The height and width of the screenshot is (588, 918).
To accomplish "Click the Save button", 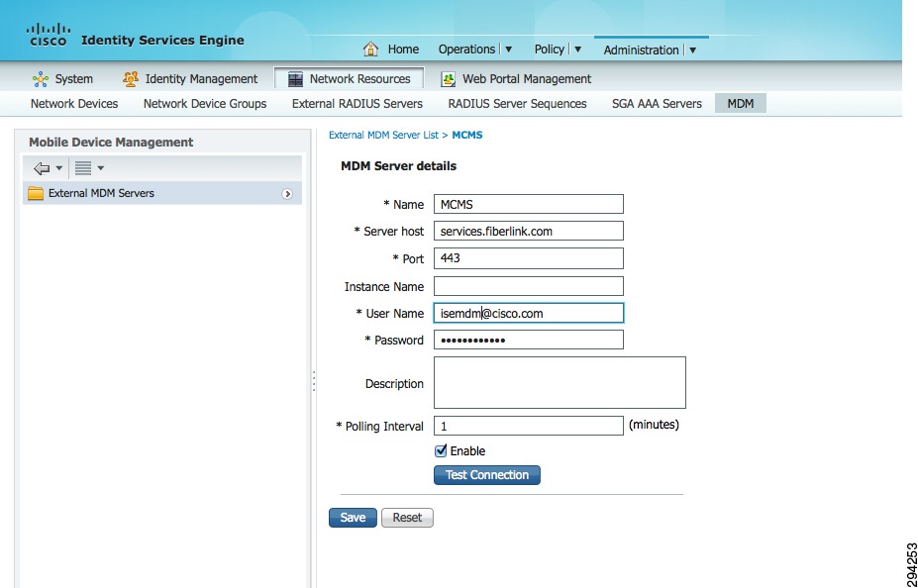I will point(353,518).
